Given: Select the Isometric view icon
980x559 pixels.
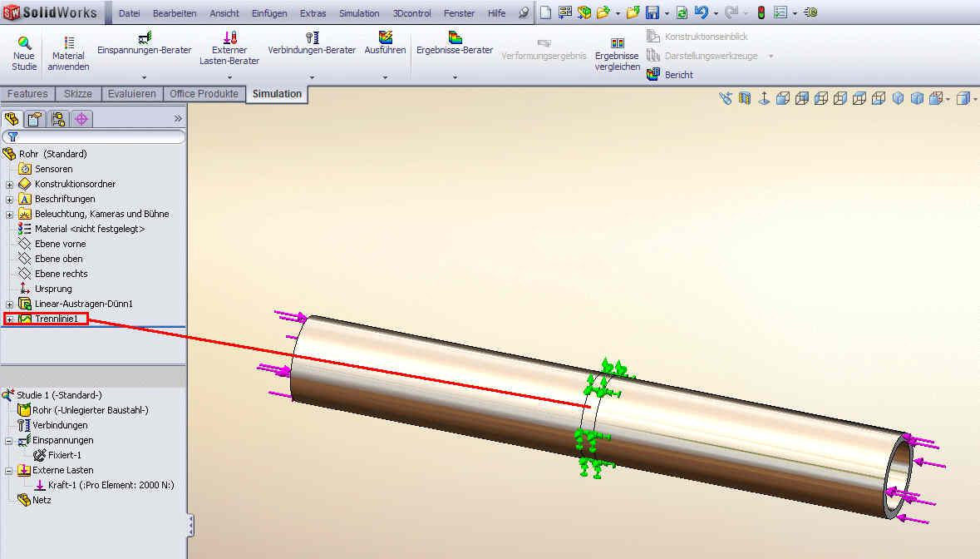Looking at the screenshot, I should tap(898, 98).
